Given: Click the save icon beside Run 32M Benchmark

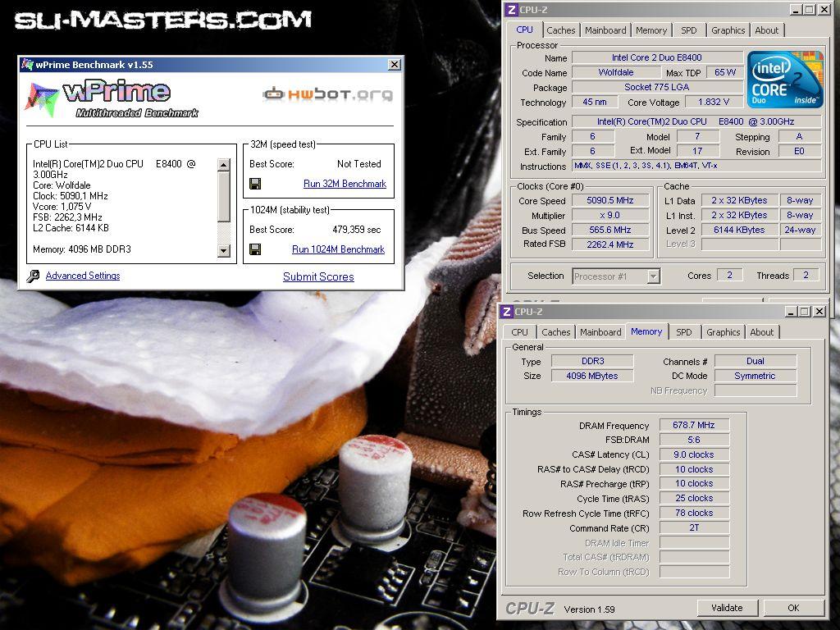Looking at the screenshot, I should [255, 184].
